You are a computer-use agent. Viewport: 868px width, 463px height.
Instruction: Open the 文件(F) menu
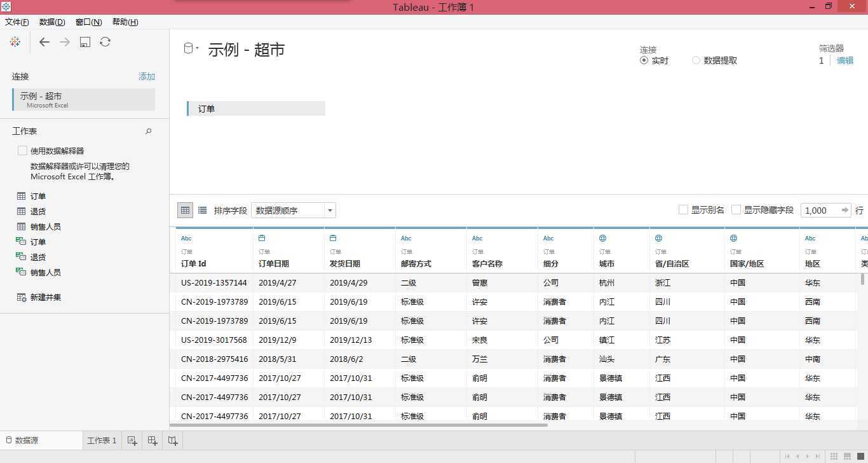(17, 22)
